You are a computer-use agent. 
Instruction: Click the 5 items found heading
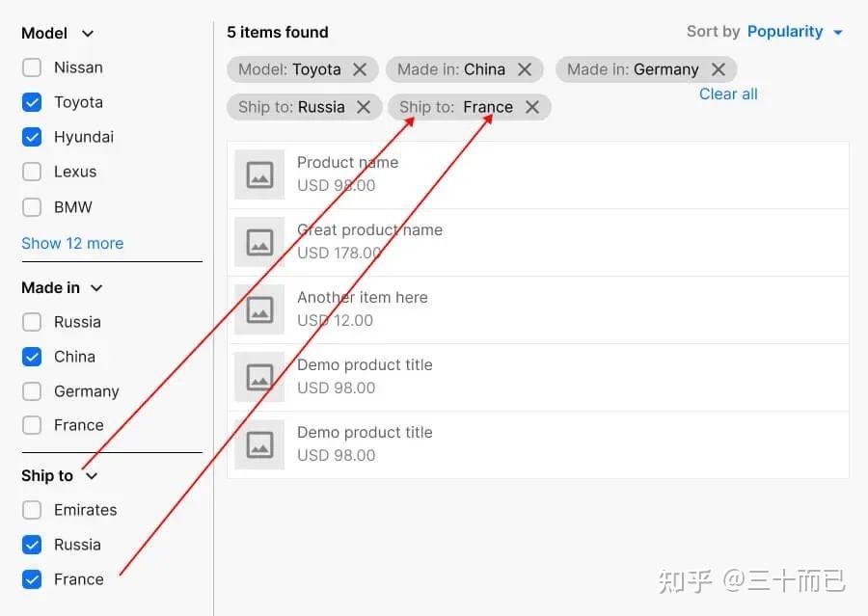(278, 32)
